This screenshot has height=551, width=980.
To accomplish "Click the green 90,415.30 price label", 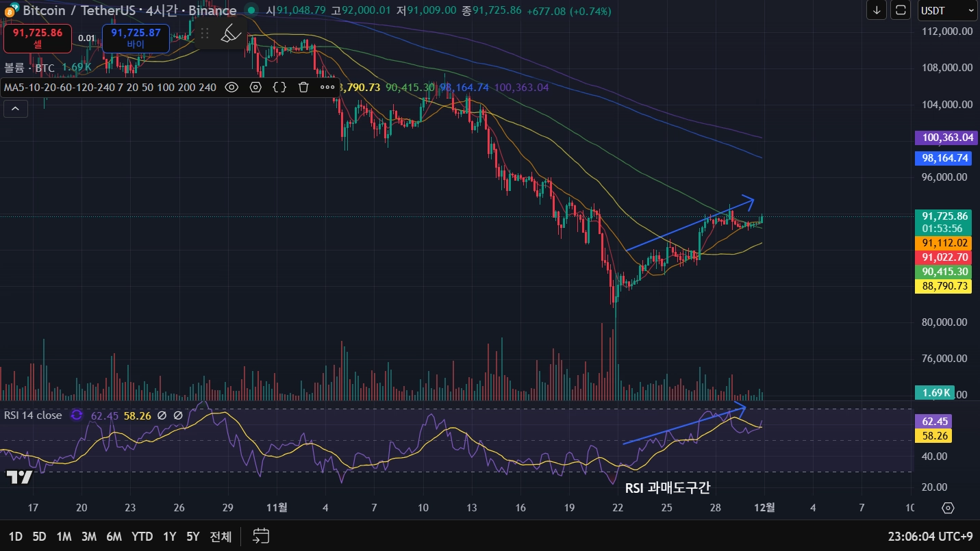I will (x=945, y=272).
